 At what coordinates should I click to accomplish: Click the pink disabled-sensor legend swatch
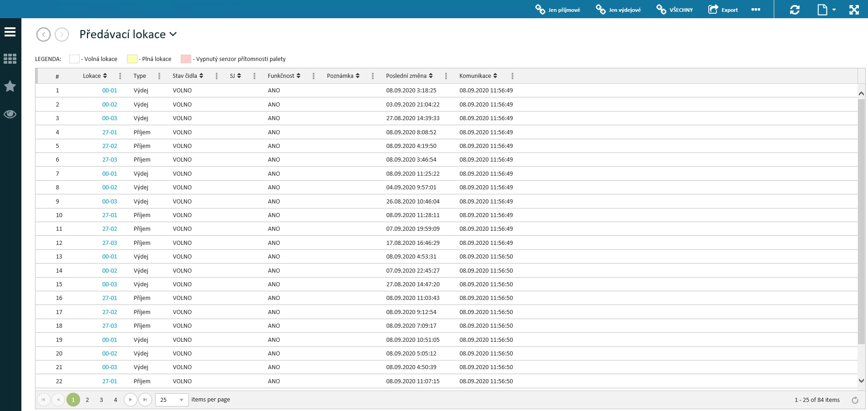pyautogui.click(x=186, y=59)
